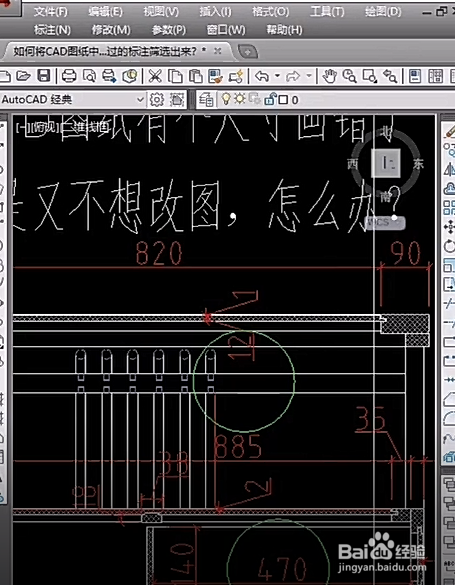Open the 窗口(W) menu
The image size is (455, 585).
click(226, 29)
